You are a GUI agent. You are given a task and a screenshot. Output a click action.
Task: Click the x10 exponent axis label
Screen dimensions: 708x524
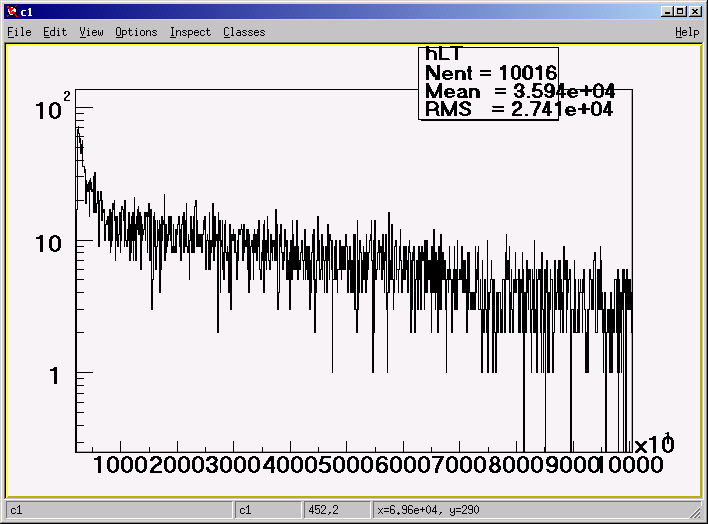[x=655, y=443]
